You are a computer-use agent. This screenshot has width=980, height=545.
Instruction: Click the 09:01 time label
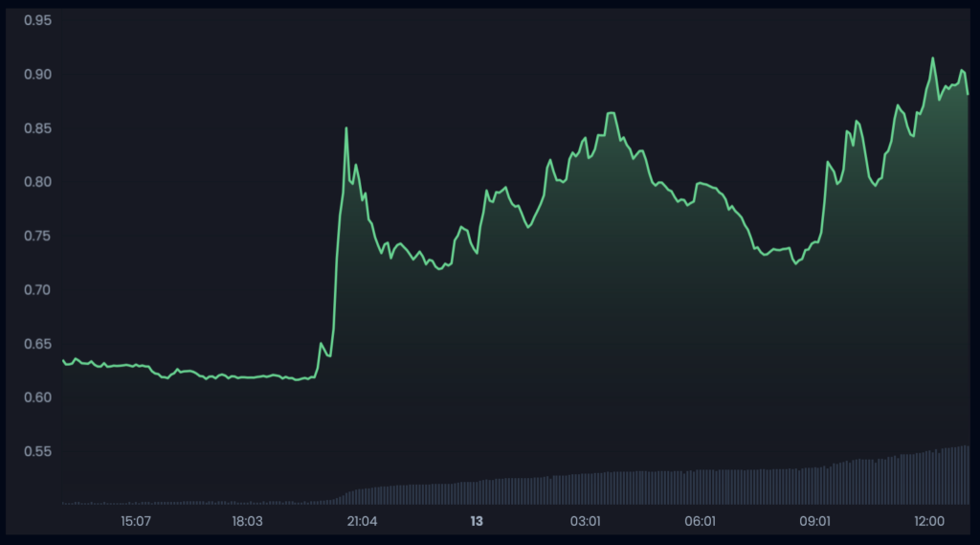[814, 522]
